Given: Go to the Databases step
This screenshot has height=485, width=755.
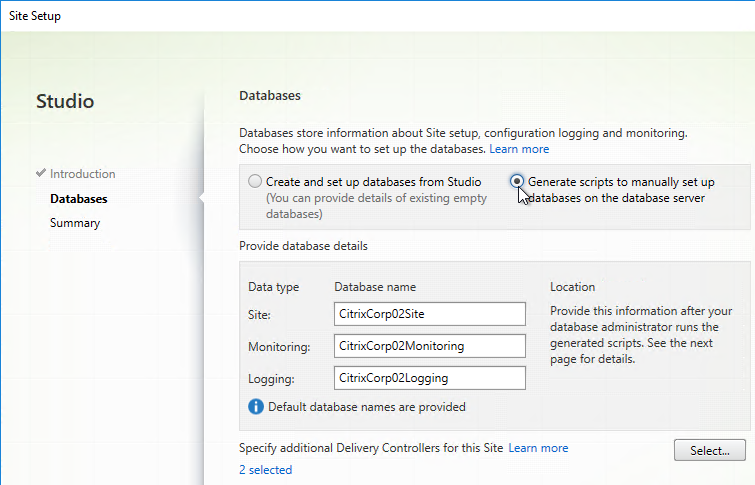Looking at the screenshot, I should [78, 198].
